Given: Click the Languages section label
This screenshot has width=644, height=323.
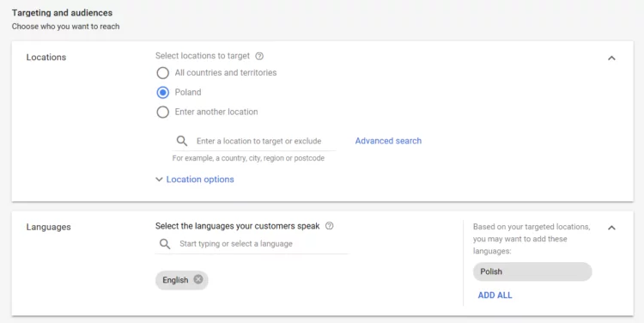Looking at the screenshot, I should (x=48, y=227).
